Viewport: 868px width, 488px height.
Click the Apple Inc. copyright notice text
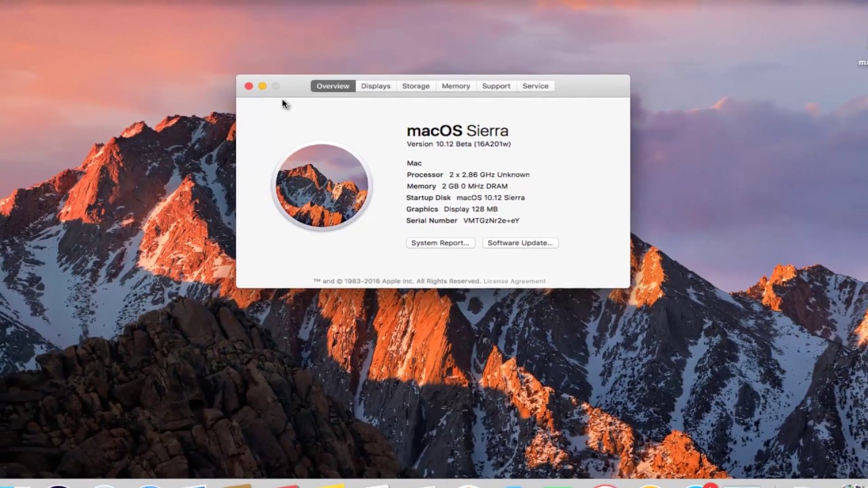click(x=397, y=281)
